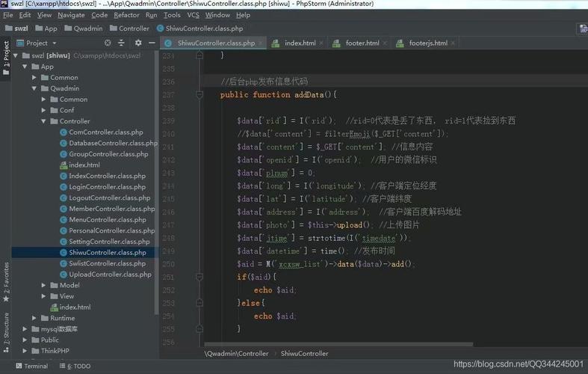The width and height of the screenshot is (588, 374).
Task: Switch to the footerjs.html tab
Action: (425, 43)
